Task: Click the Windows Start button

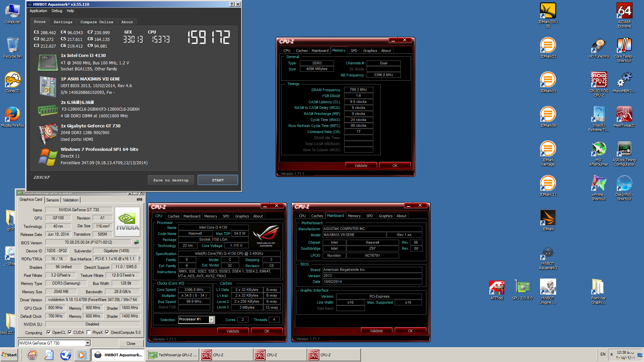Action: (9, 355)
